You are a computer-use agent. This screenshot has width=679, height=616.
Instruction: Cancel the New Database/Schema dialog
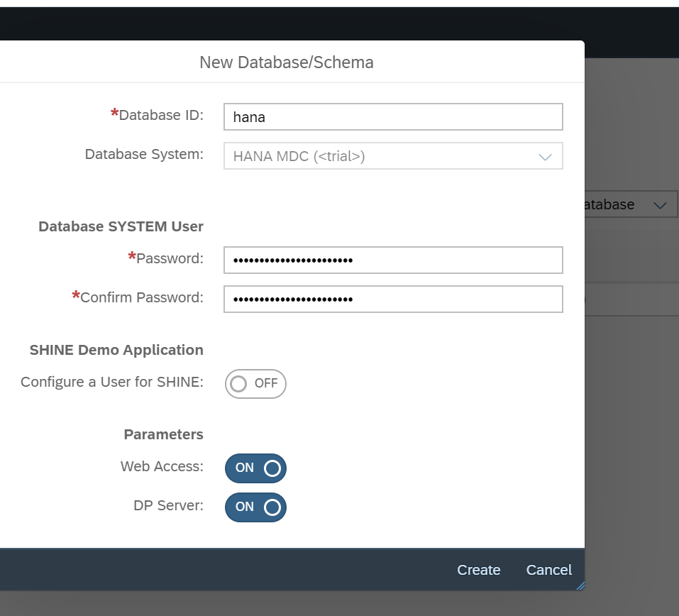click(x=548, y=570)
